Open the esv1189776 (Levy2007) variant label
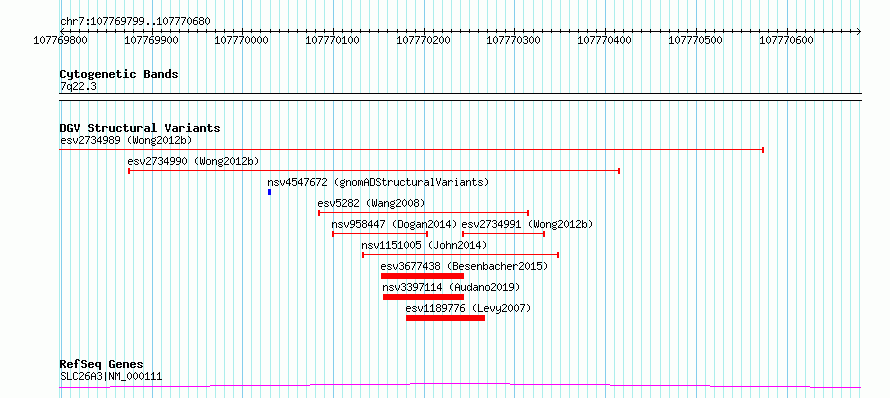Screen dimensions: 890x398 (x=468, y=308)
